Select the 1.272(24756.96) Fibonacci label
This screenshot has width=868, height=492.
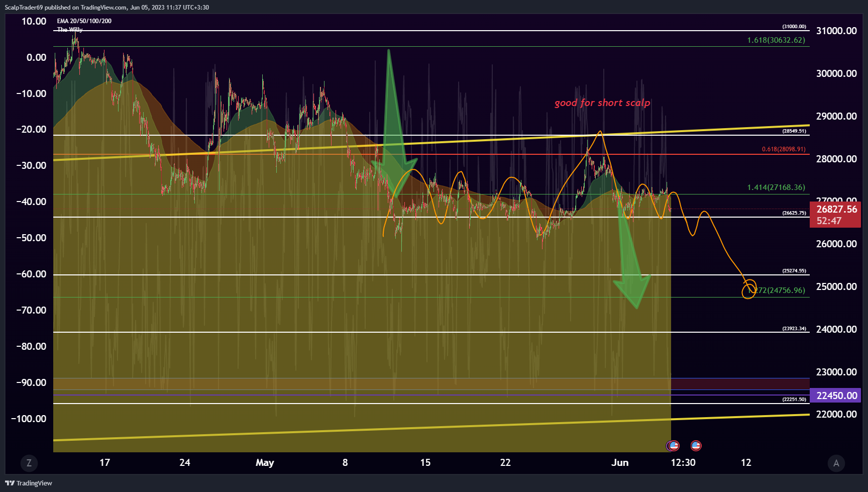pos(777,290)
